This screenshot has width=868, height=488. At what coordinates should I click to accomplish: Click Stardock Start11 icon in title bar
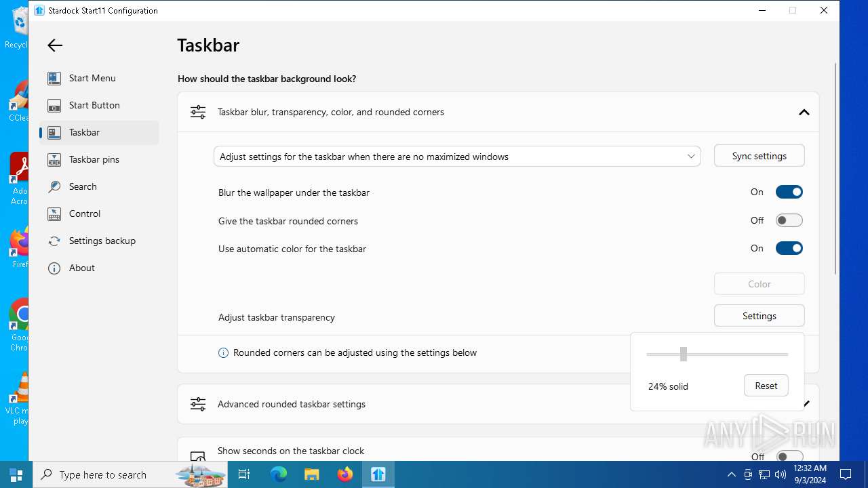(x=39, y=10)
